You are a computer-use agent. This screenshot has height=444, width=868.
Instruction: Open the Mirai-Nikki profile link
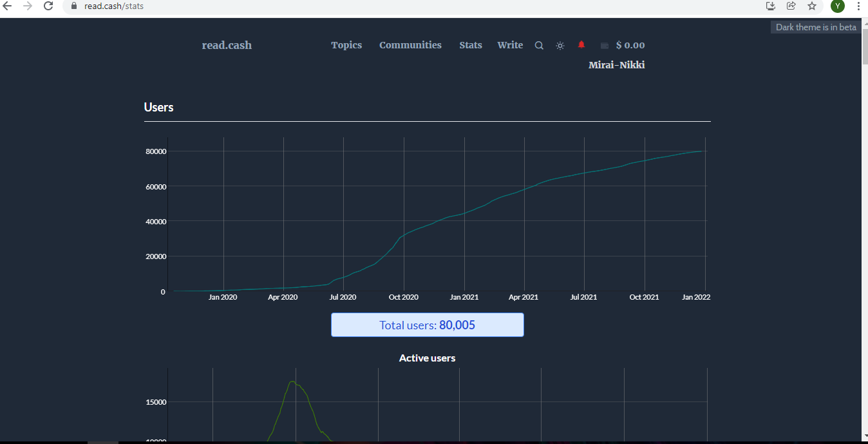coord(617,64)
